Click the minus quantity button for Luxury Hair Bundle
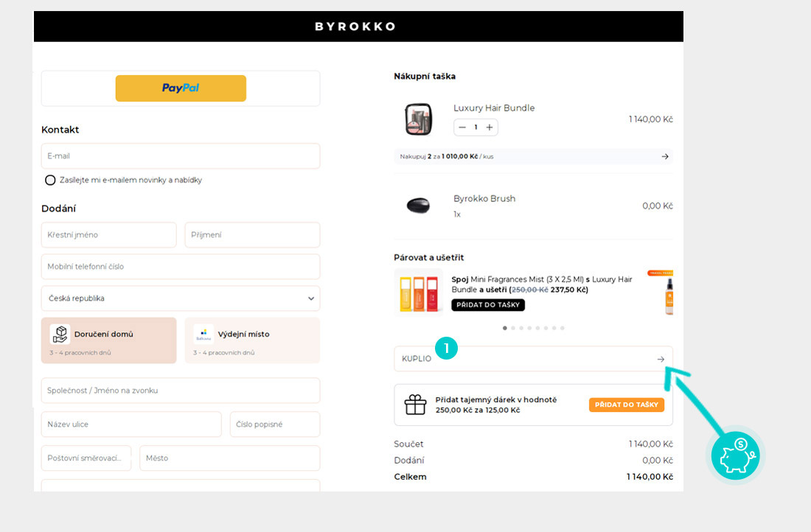The height and width of the screenshot is (532, 811). click(x=462, y=127)
